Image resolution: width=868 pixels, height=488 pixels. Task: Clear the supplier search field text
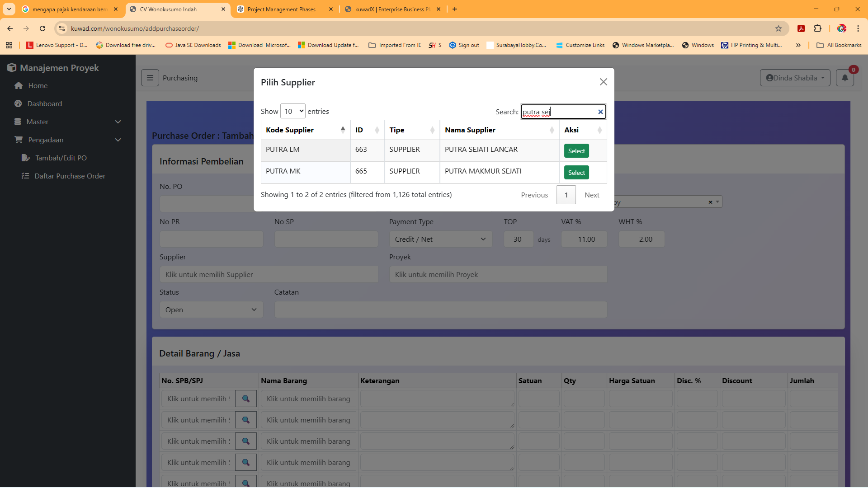600,112
